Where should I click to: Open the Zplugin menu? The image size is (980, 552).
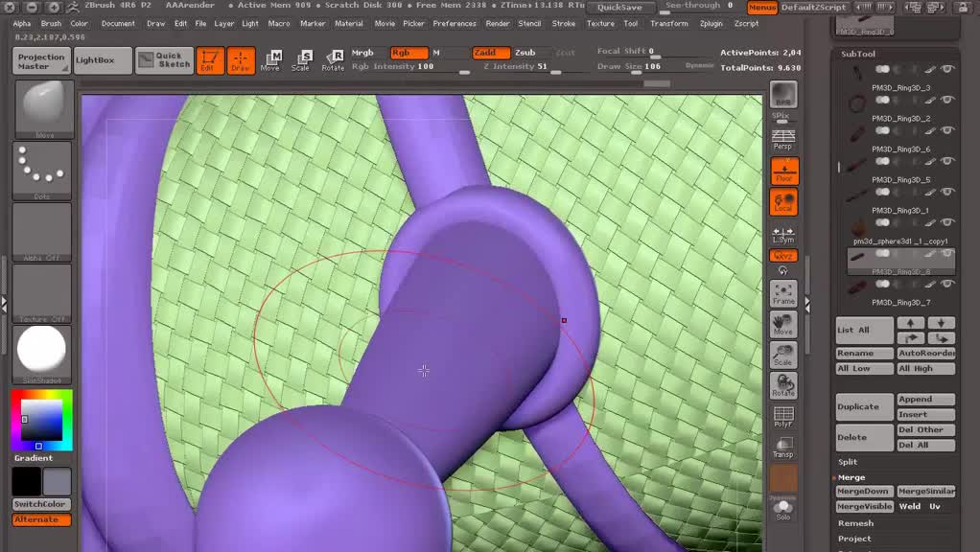(711, 24)
